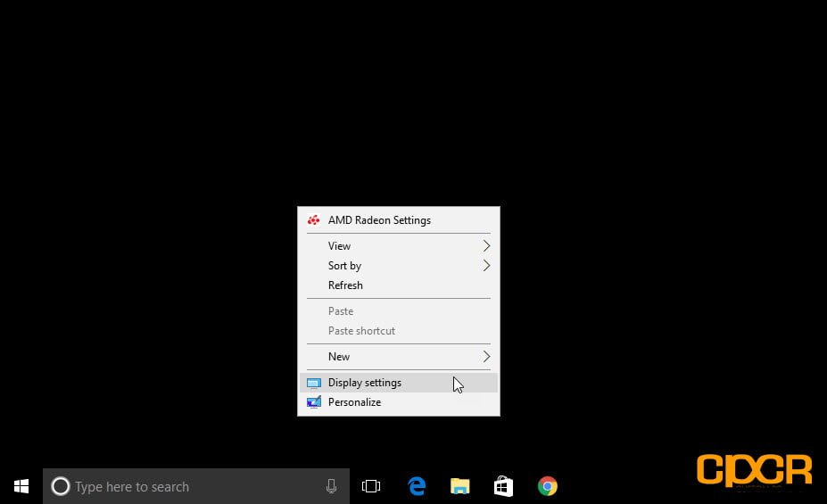827x504 pixels.
Task: Open Display settings from the menu
Action: click(398, 383)
